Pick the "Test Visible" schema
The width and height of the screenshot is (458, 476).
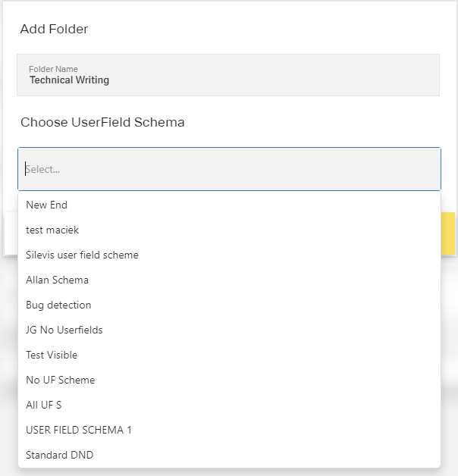52,355
